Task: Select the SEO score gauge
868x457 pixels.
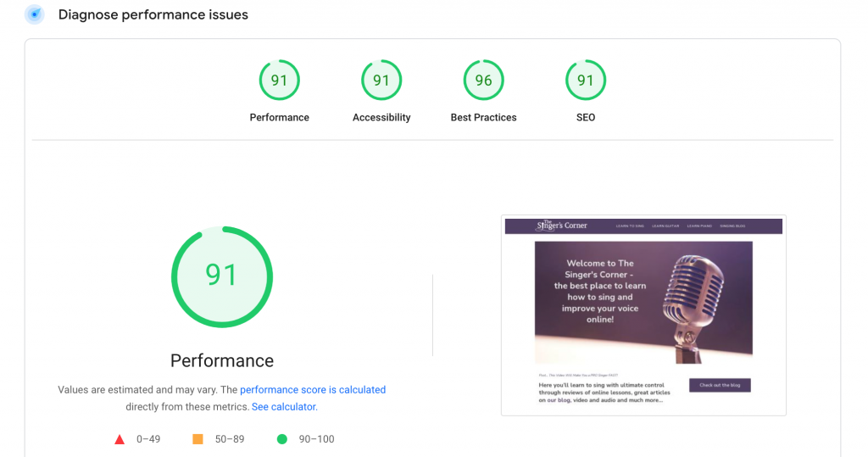Action: [x=586, y=81]
